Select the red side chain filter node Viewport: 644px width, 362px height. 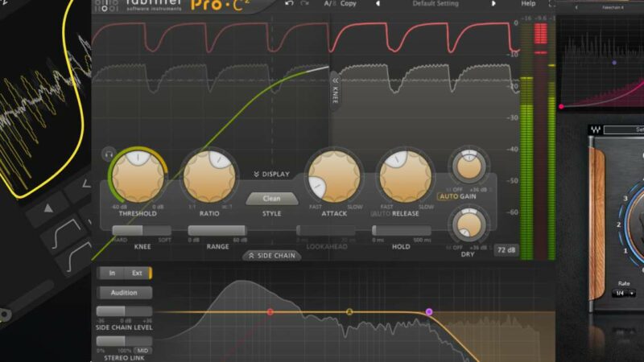[270, 312]
